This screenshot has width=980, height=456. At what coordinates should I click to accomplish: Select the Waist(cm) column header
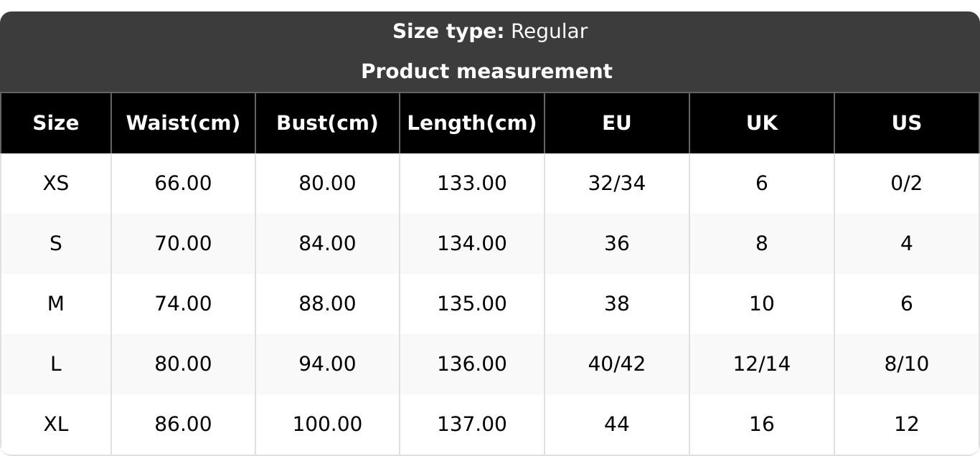[183, 123]
